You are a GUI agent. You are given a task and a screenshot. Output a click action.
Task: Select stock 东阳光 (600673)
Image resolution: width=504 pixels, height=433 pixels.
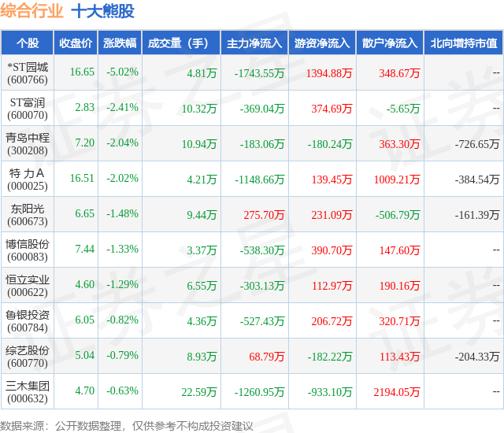tap(28, 215)
